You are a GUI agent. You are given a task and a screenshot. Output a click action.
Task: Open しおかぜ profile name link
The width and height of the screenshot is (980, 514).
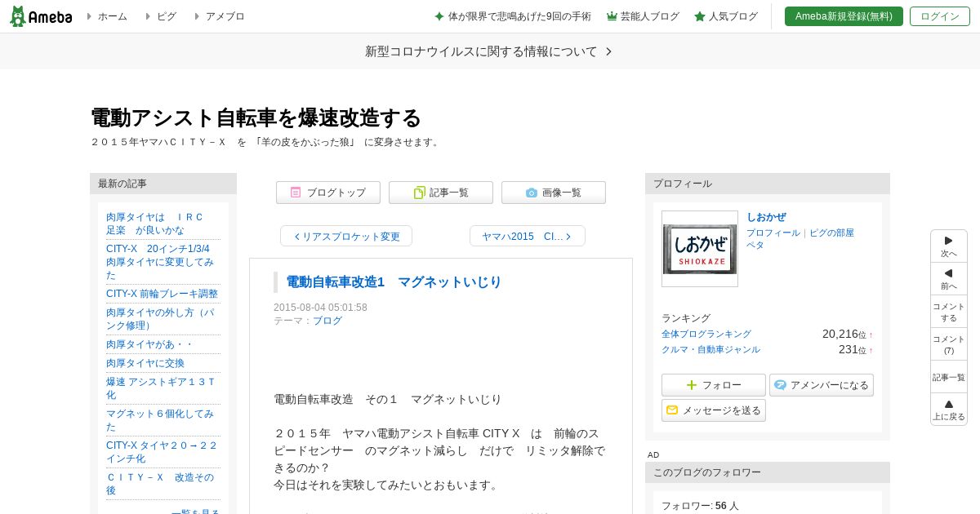766,217
